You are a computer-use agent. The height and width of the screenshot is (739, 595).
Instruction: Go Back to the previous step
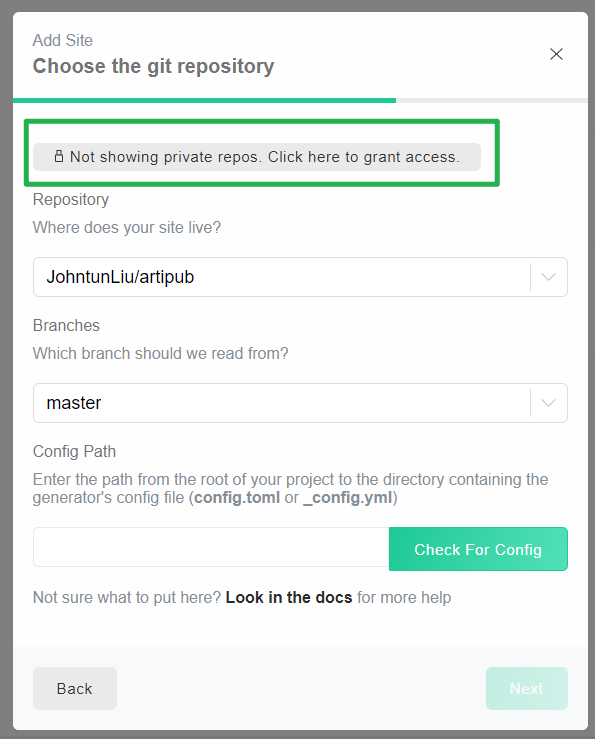pyautogui.click(x=75, y=689)
